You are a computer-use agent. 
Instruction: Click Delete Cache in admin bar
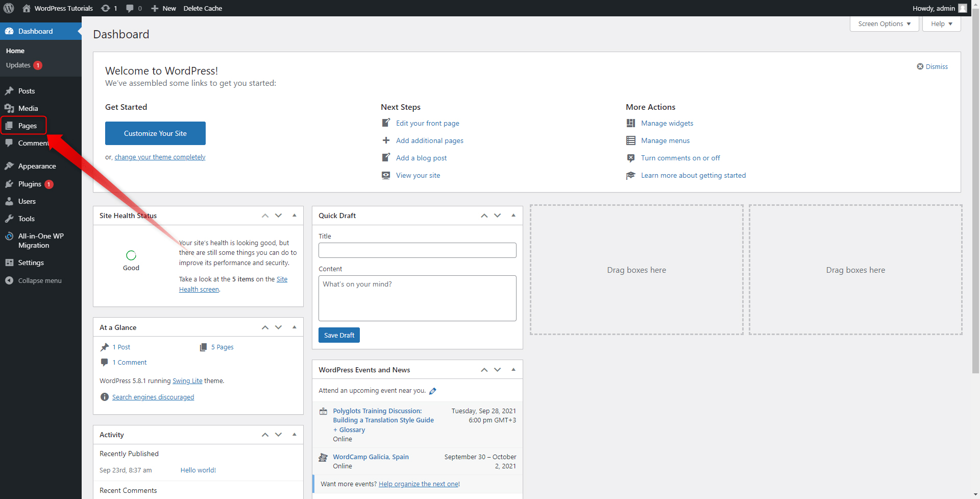pos(203,8)
